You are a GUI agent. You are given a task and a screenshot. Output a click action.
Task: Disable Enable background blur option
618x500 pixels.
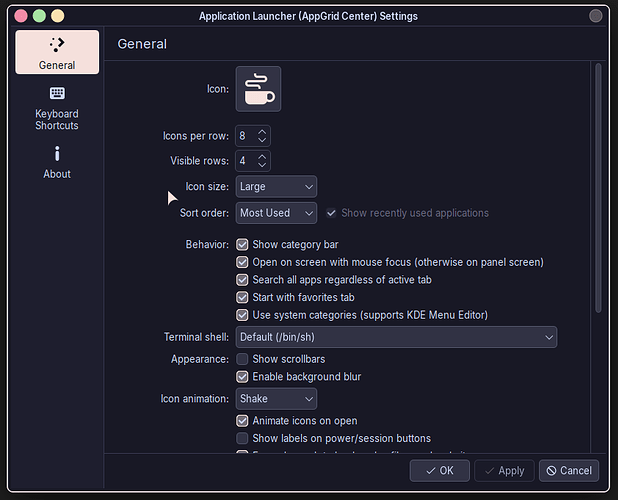pyautogui.click(x=242, y=377)
